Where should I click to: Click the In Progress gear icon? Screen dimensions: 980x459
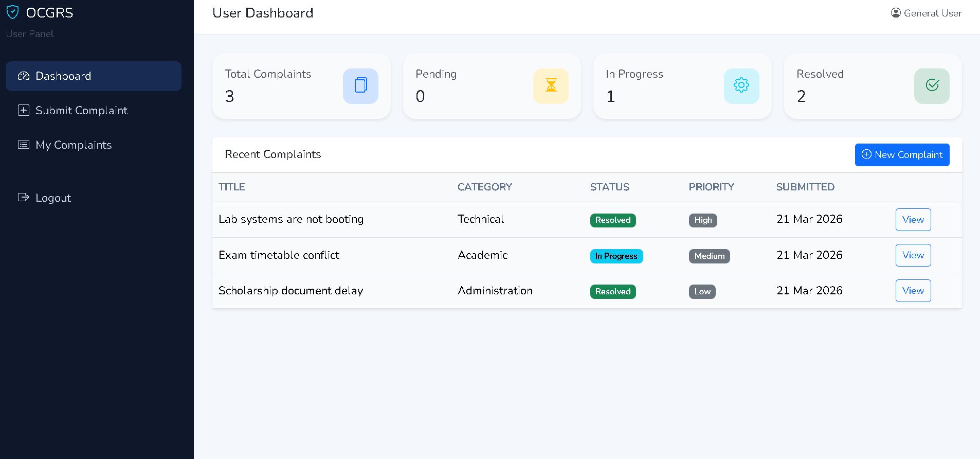pos(741,85)
